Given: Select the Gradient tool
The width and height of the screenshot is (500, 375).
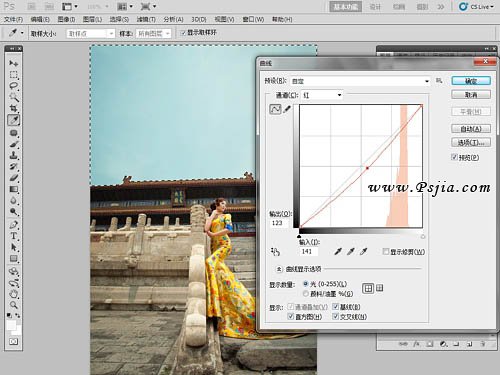Looking at the screenshot, I should click(x=13, y=189).
